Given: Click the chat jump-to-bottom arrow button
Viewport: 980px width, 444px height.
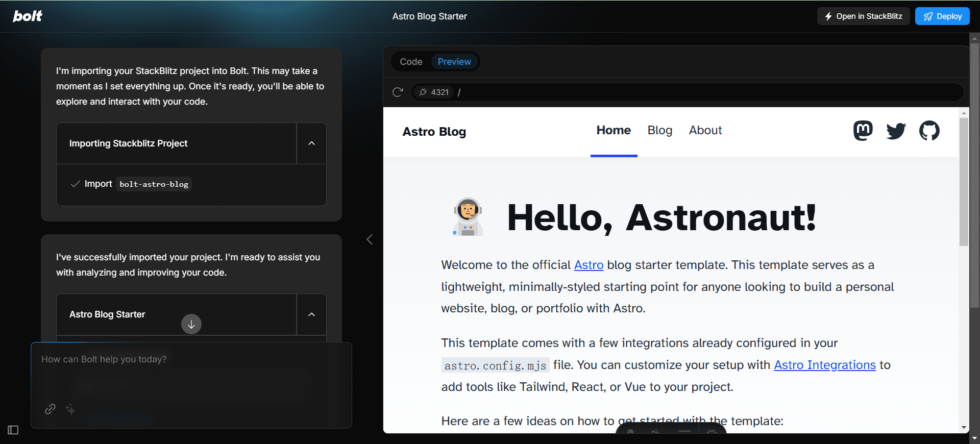Looking at the screenshot, I should pyautogui.click(x=191, y=324).
